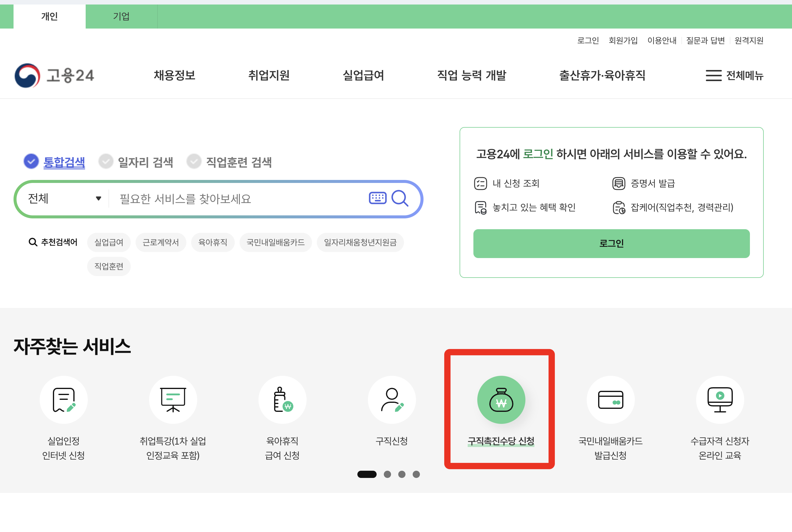Select the 직업훈련 검색 option

tap(194, 162)
